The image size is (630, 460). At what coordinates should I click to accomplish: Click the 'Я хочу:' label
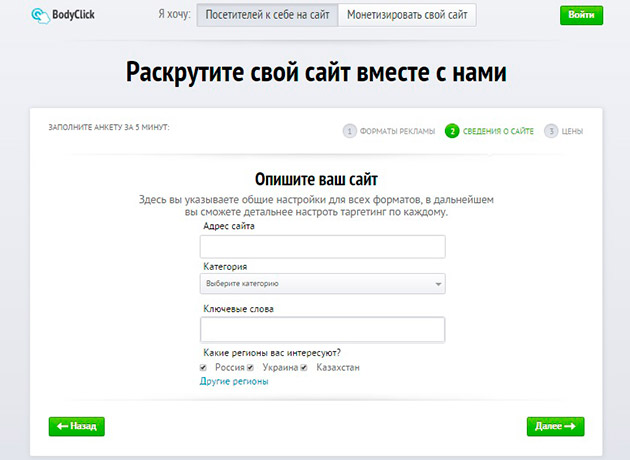point(174,14)
